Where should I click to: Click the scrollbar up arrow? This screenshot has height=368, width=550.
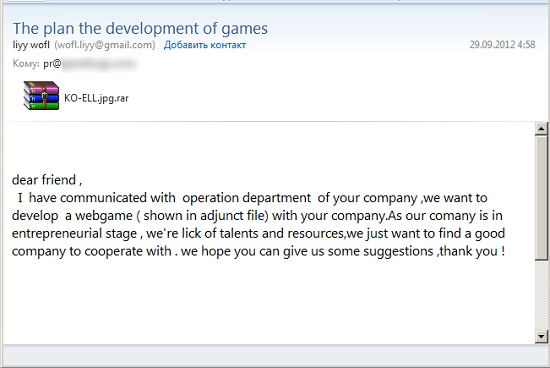pos(541,129)
